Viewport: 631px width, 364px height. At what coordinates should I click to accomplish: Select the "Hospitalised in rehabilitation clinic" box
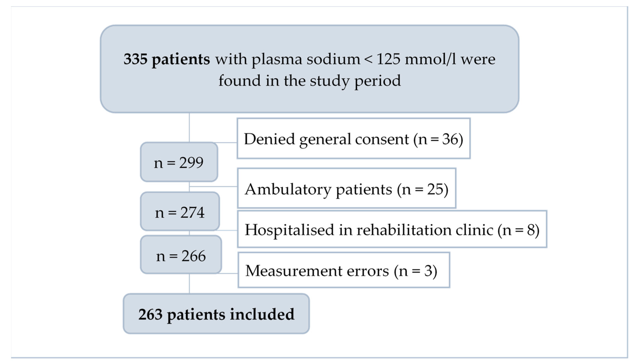pos(392,229)
